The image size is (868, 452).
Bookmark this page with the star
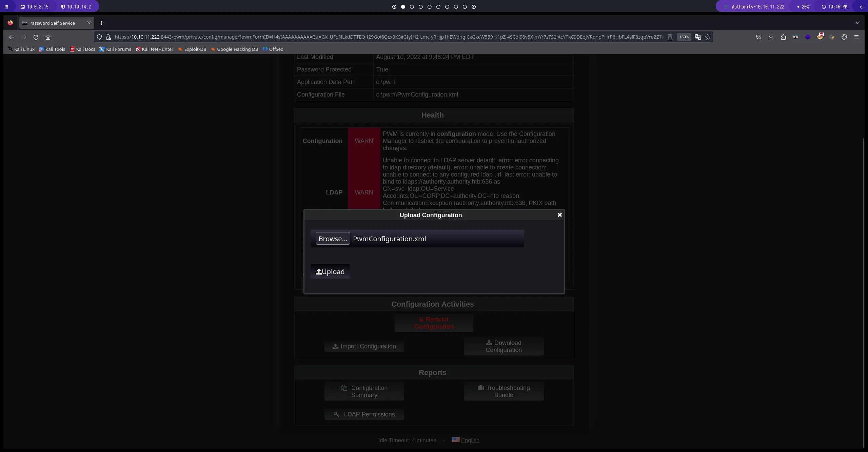point(708,37)
